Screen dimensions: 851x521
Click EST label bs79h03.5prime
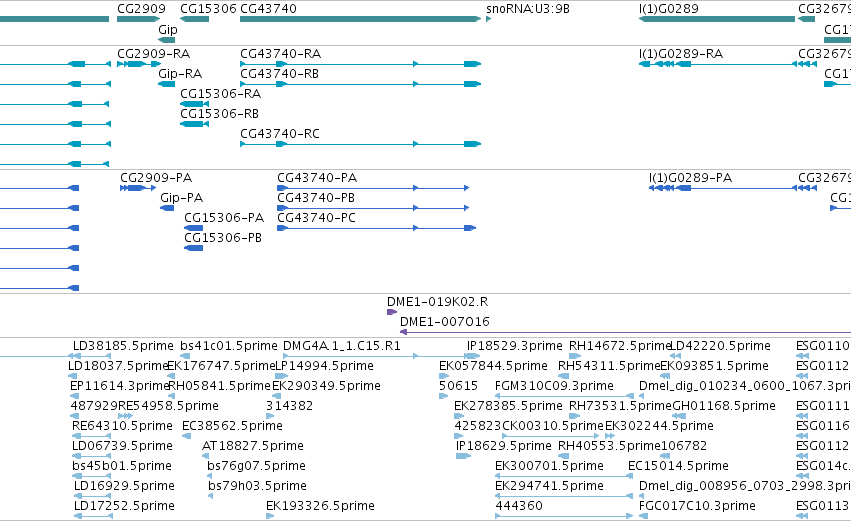pyautogui.click(x=257, y=487)
